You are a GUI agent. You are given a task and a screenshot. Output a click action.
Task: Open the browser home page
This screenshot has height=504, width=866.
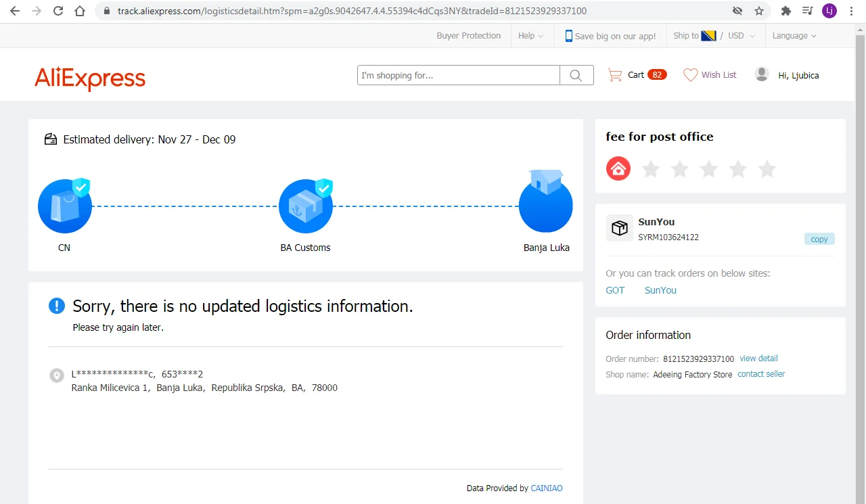pos(80,11)
